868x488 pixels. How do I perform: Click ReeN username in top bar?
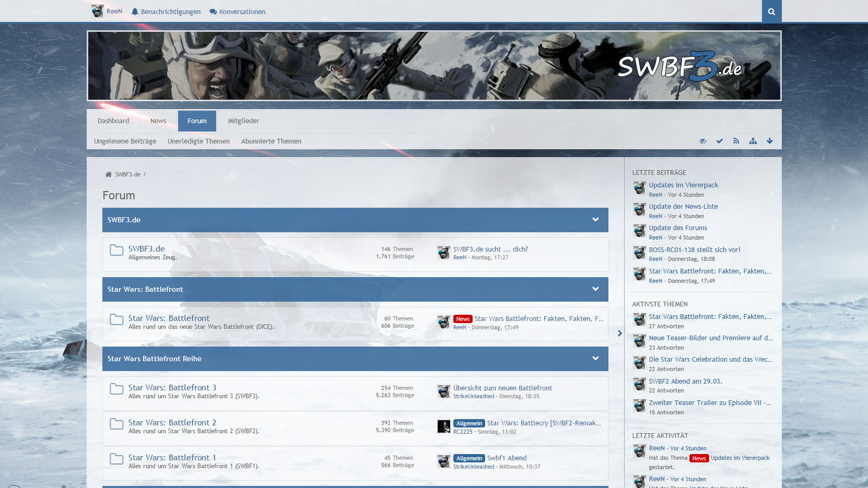pos(114,11)
